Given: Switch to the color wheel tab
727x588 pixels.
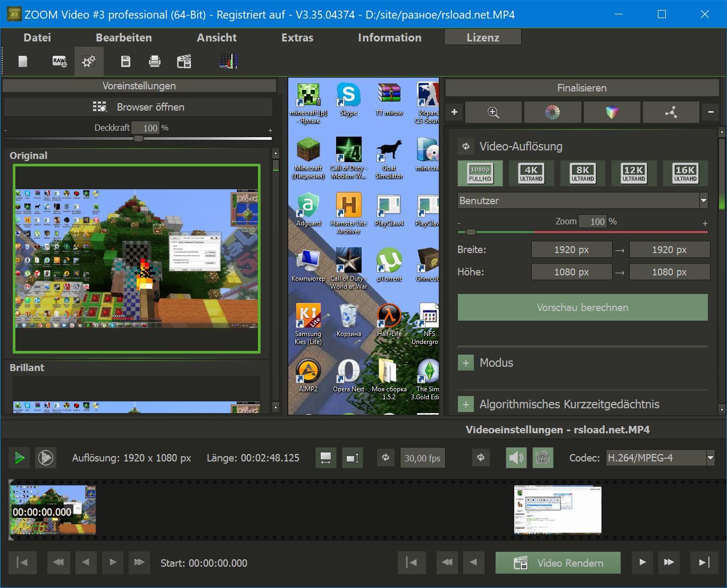Looking at the screenshot, I should tap(553, 112).
